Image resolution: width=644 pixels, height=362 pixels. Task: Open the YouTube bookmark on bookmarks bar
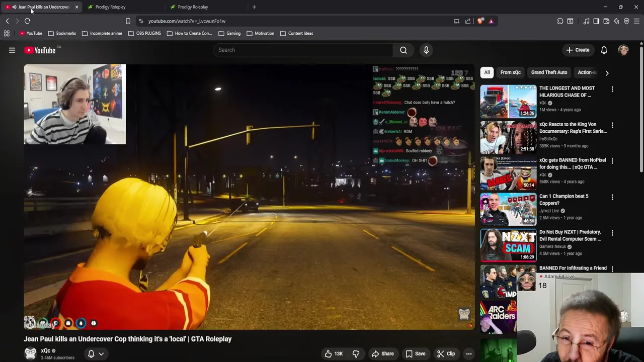point(31,33)
